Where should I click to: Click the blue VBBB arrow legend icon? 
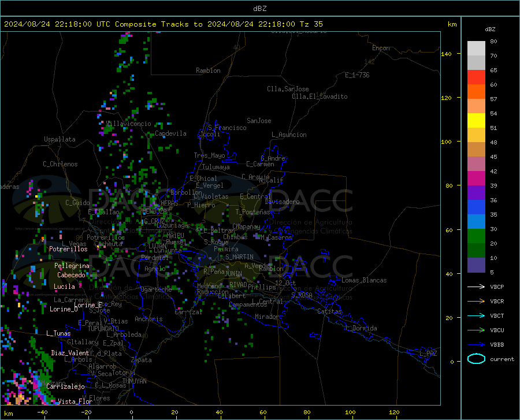click(x=476, y=344)
